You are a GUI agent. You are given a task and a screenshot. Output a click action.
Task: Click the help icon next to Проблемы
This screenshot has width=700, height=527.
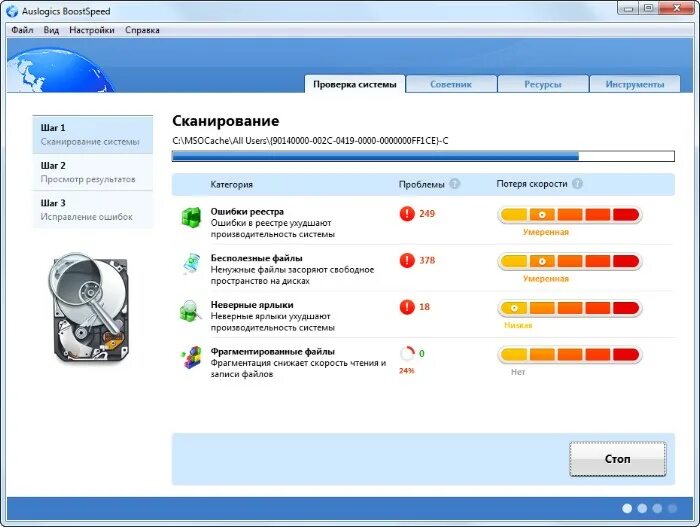click(x=454, y=184)
